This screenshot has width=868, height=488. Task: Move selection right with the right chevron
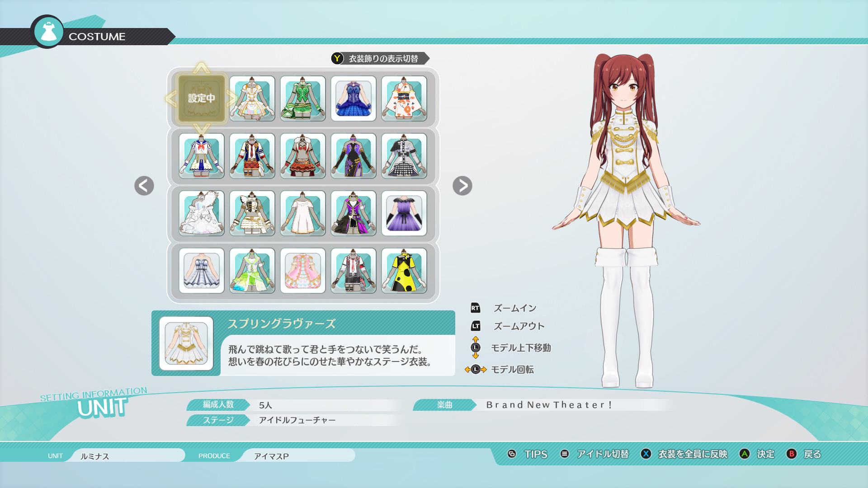232,99
